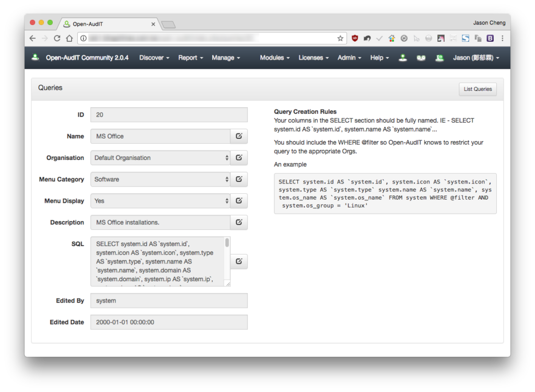Screen dimensions: 535x392
Task: Open the Admin menu
Action: click(350, 57)
